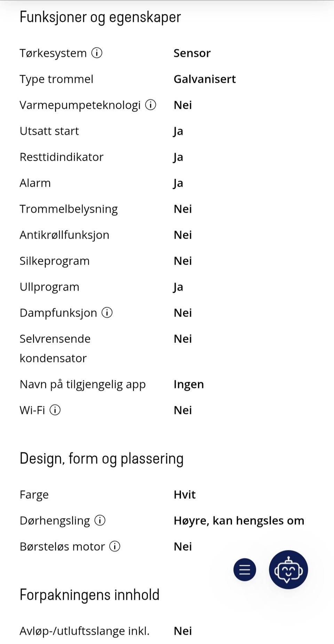
Task: Select the Funksjoner og egenskaper heading
Action: (100, 17)
